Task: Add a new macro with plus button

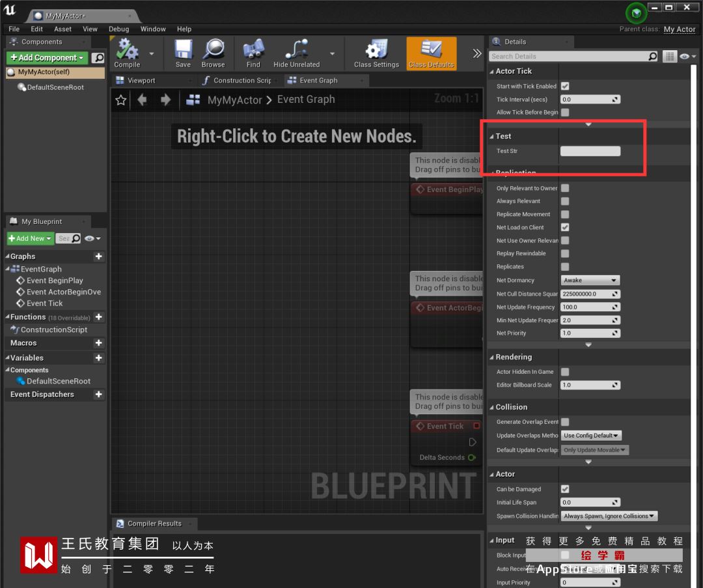Action: coord(99,343)
